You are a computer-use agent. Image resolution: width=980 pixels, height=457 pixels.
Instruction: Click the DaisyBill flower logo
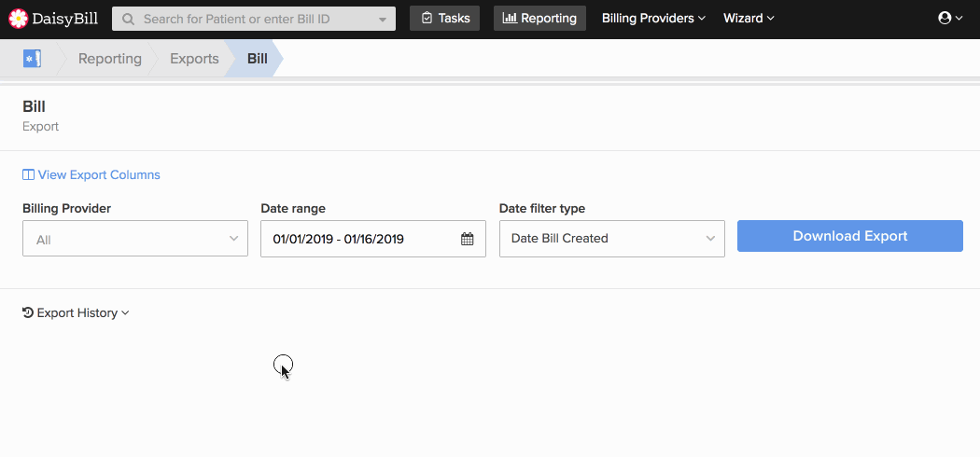pos(19,19)
